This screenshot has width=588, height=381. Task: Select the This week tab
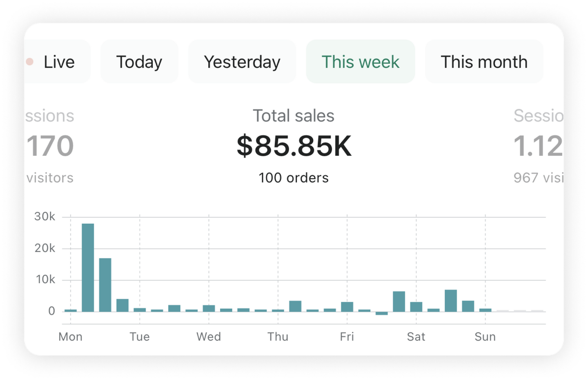click(360, 62)
